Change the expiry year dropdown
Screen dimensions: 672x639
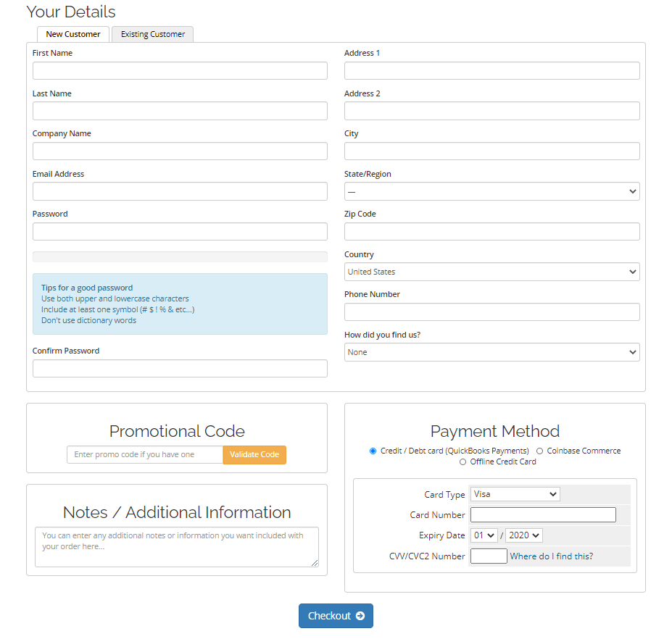[x=523, y=535]
